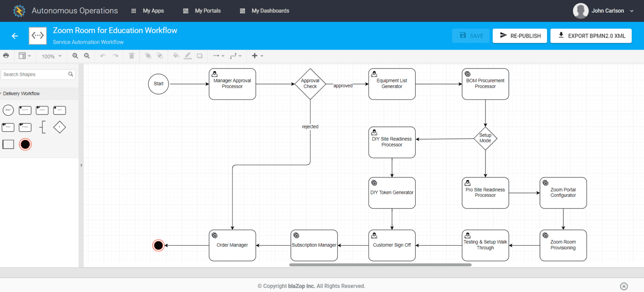The width and height of the screenshot is (644, 292).
Task: Click the RE-PUBLISH button
Action: coord(520,36)
